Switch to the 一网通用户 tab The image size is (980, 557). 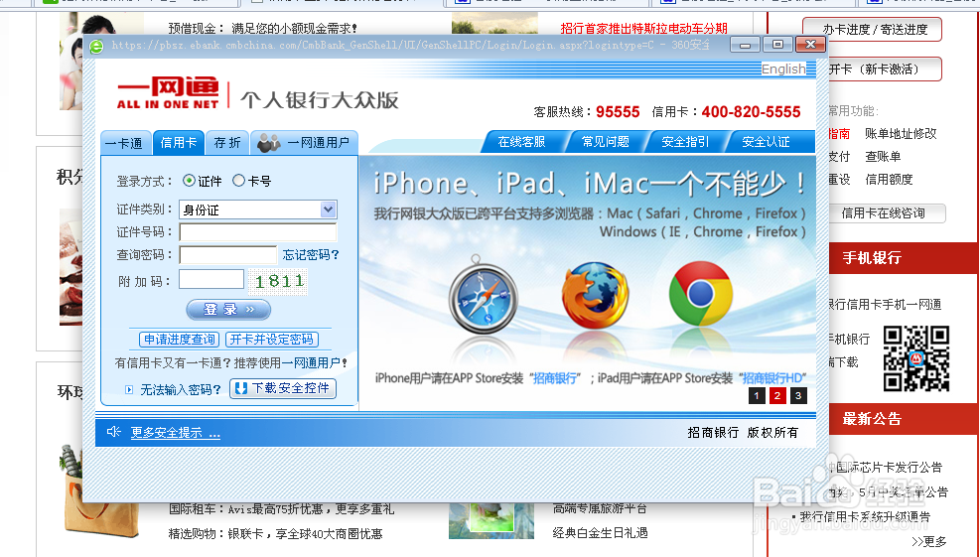point(305,143)
